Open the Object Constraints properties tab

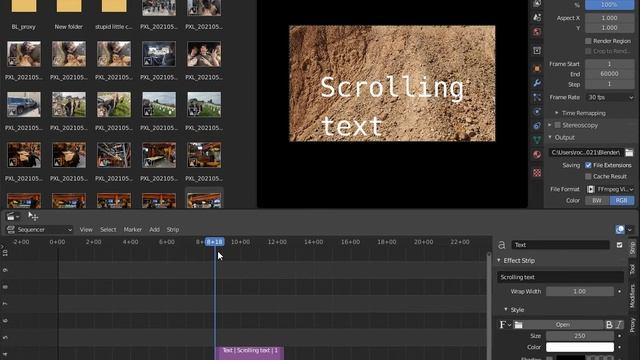pos(537,126)
